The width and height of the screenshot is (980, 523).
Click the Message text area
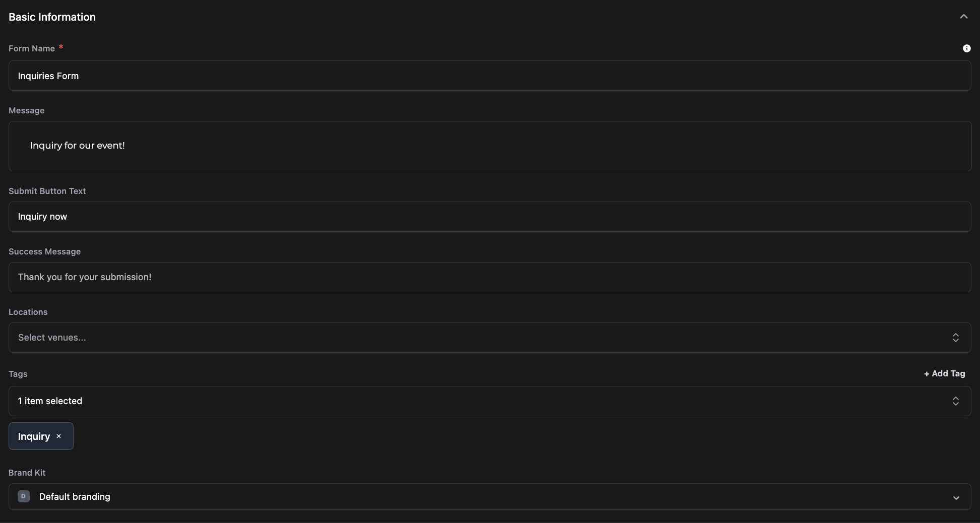click(x=489, y=146)
